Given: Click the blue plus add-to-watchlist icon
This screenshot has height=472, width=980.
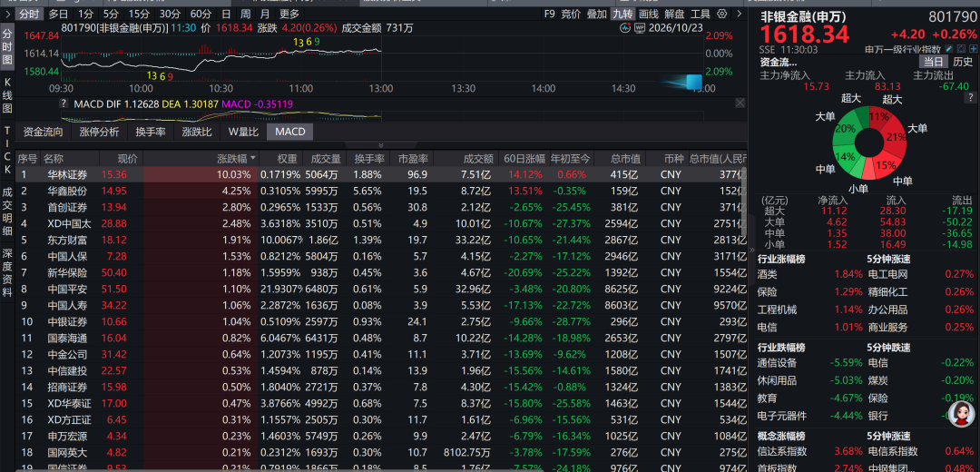Looking at the screenshot, I should point(973,49).
